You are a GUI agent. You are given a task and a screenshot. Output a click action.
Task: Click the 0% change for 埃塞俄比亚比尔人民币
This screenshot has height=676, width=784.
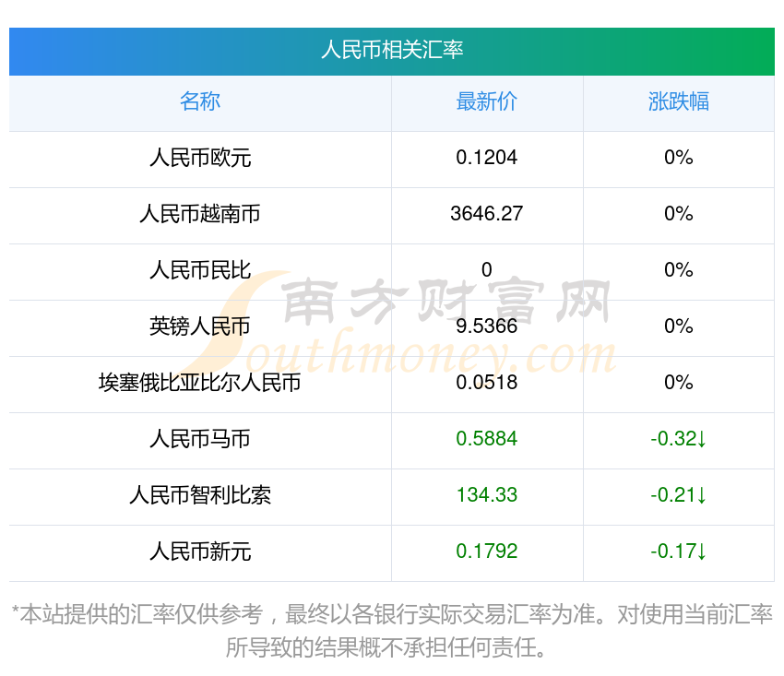pyautogui.click(x=679, y=383)
